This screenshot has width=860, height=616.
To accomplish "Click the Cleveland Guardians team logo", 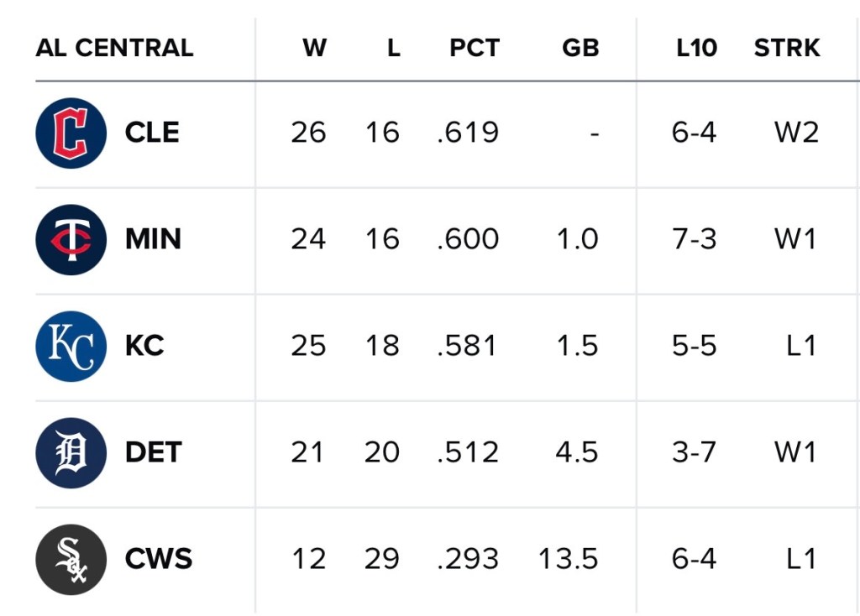I will click(x=71, y=133).
